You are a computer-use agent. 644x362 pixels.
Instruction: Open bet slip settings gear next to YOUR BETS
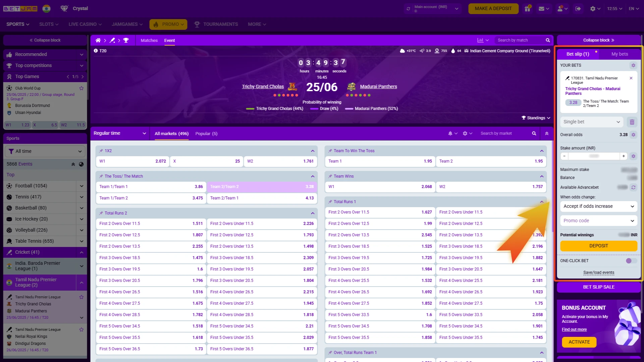[633, 65]
